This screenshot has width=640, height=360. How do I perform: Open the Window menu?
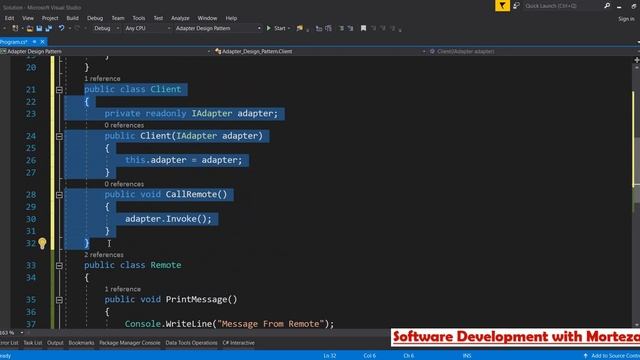(x=207, y=18)
